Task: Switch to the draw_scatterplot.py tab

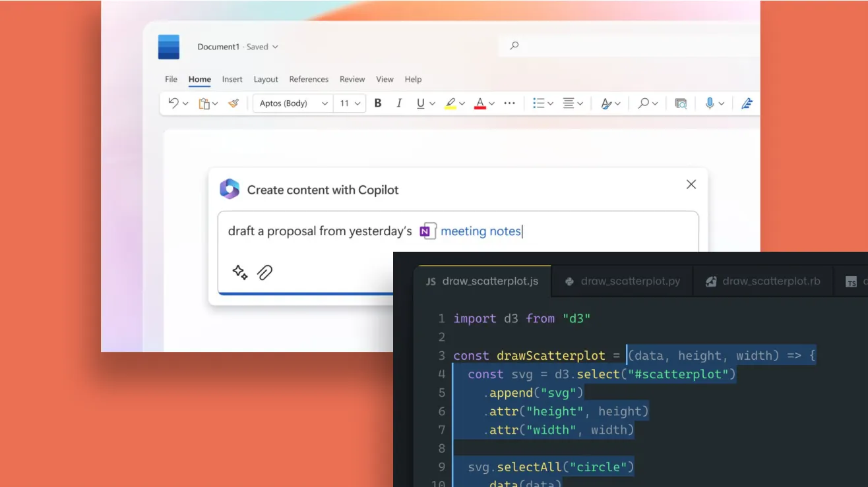Action: point(622,281)
